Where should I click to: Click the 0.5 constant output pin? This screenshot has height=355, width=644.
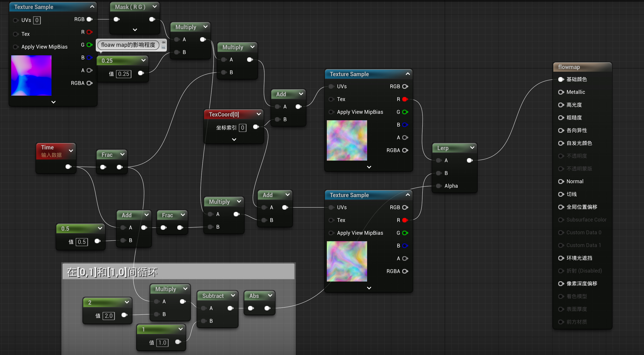98,241
